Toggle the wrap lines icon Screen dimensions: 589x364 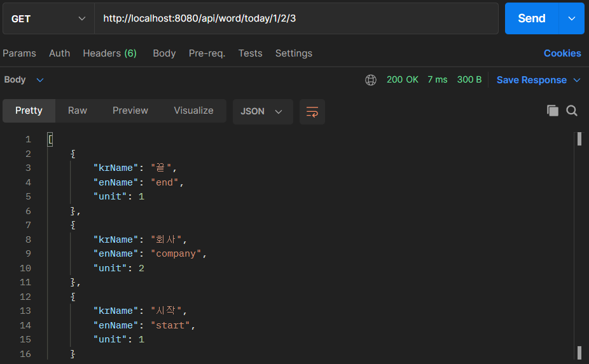312,112
